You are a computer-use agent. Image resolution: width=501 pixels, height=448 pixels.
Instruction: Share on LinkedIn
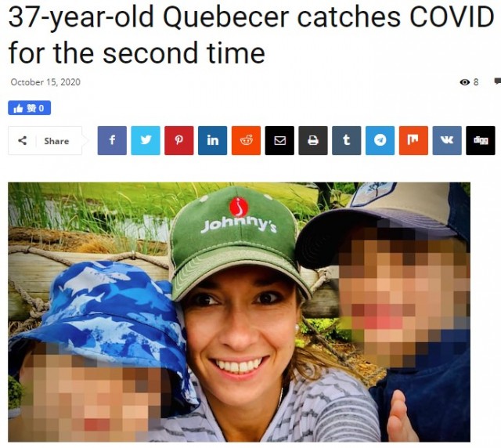coord(212,140)
